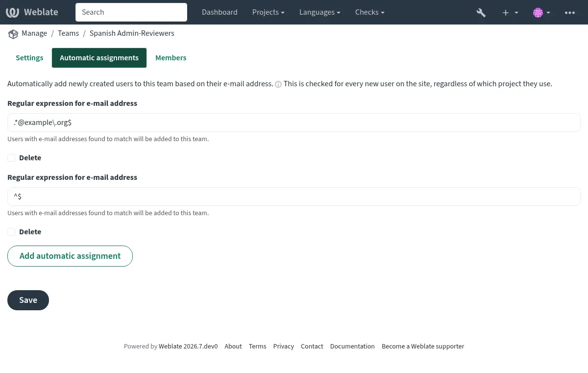Open the Terms footer link

pos(257,346)
